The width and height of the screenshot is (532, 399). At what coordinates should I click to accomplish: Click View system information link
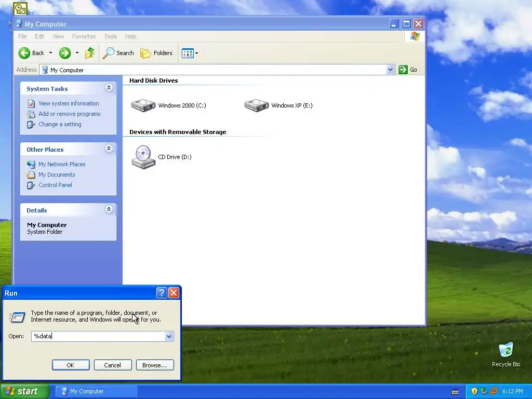pos(69,103)
